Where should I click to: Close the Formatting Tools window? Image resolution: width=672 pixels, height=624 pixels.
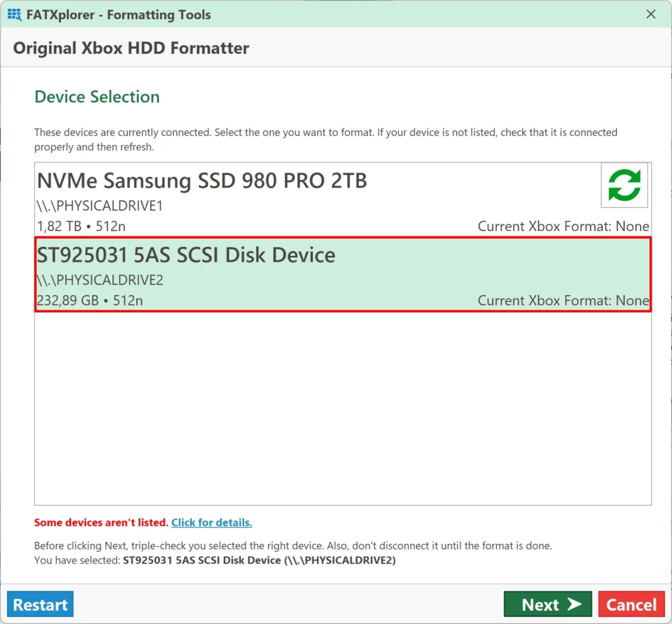650,14
